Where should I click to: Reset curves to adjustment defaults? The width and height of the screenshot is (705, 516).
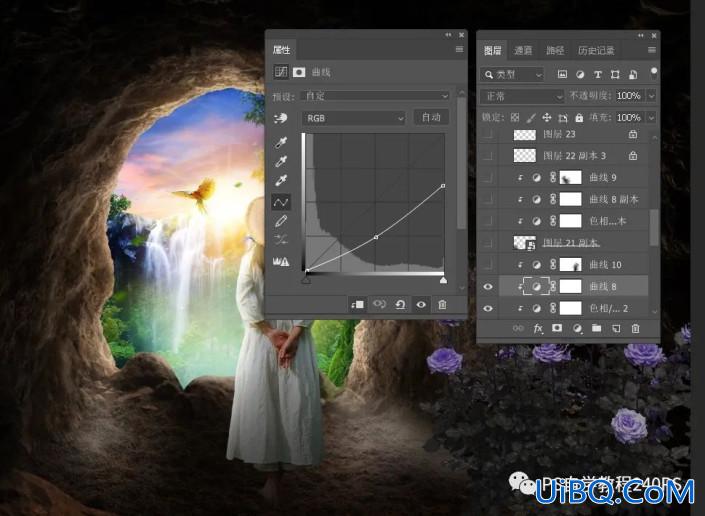[x=400, y=305]
